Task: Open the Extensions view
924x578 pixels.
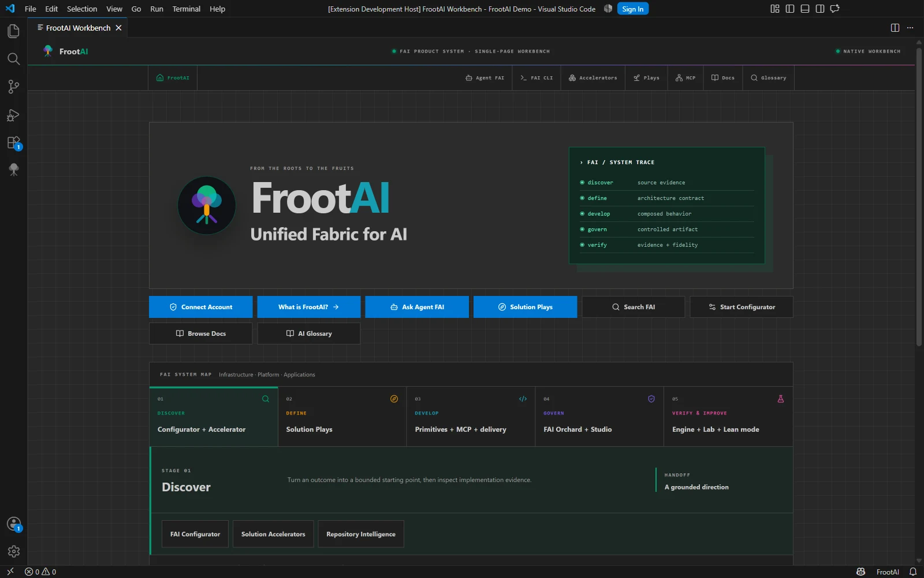Action: pos(13,143)
